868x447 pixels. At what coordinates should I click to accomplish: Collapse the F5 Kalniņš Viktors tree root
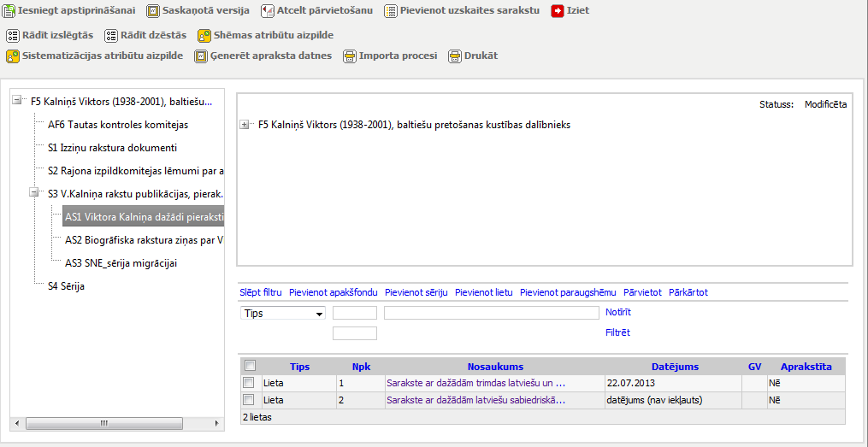click(18, 101)
